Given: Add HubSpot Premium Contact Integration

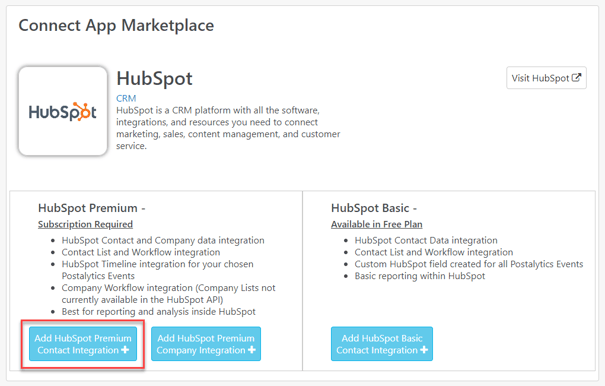Looking at the screenshot, I should coord(83,344).
